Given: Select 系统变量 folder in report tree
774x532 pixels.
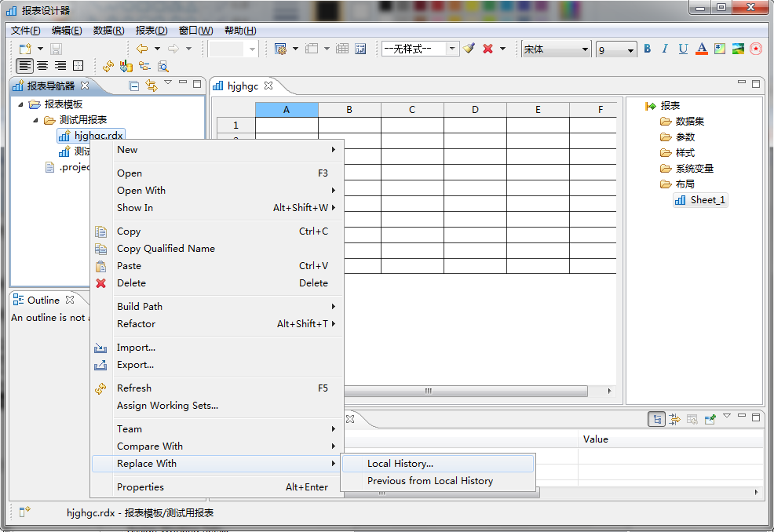Looking at the screenshot, I should pyautogui.click(x=695, y=168).
